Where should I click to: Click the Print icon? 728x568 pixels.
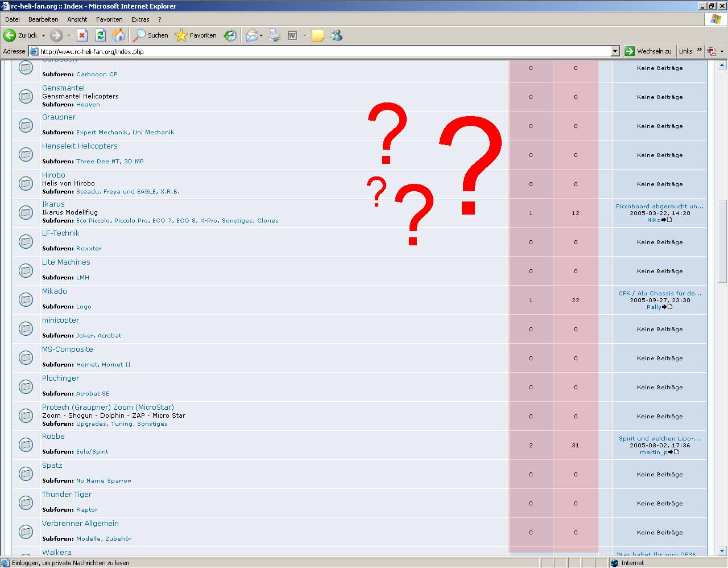click(x=274, y=35)
